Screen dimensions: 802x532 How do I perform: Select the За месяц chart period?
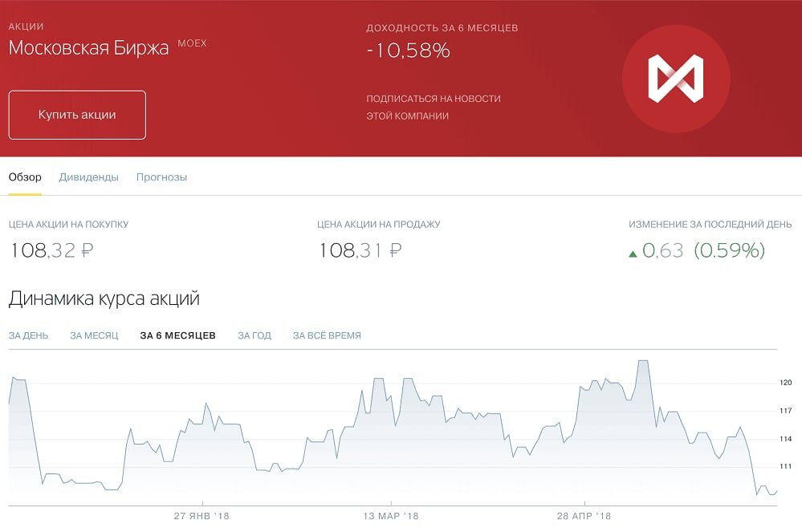pos(94,335)
